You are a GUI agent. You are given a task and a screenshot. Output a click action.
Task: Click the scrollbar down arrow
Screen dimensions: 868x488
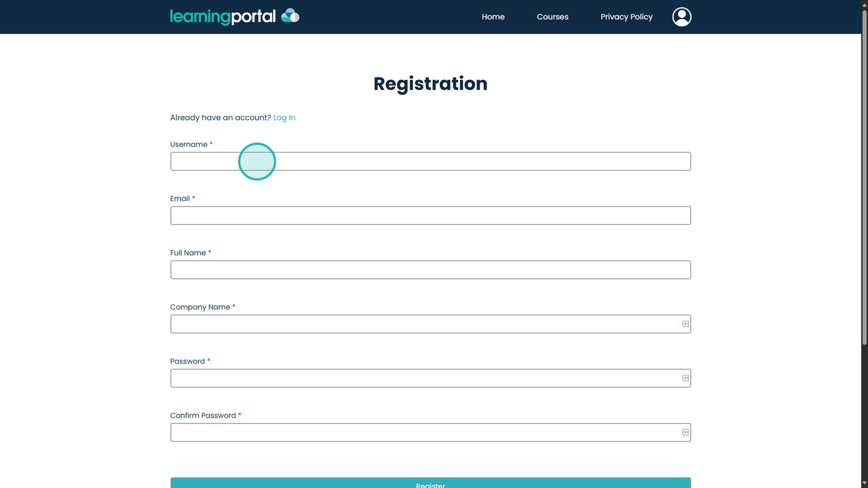point(865,483)
